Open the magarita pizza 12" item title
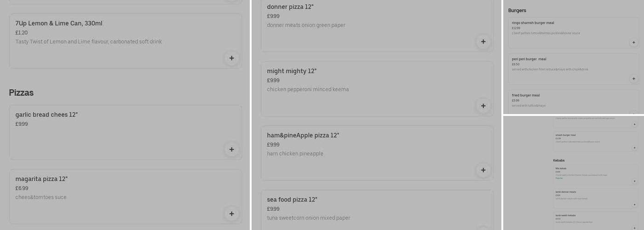Viewport: 644px width, 230px height. click(x=41, y=179)
